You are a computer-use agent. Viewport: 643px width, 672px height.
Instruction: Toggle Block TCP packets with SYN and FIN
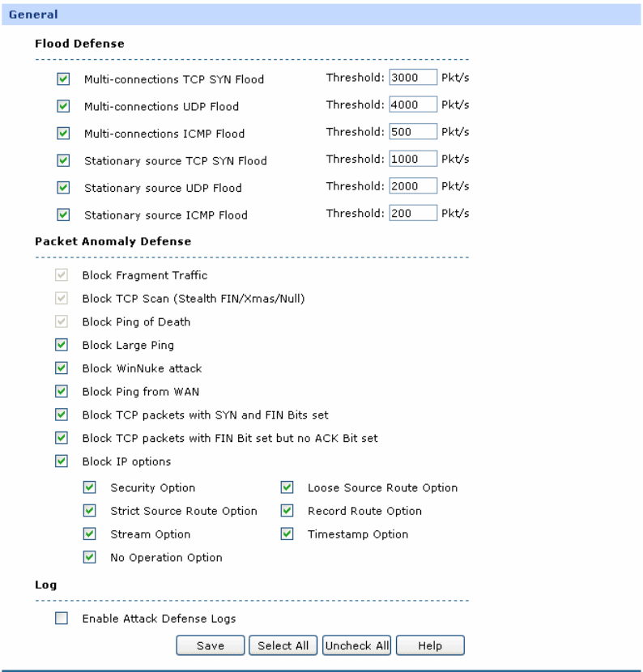(x=61, y=415)
